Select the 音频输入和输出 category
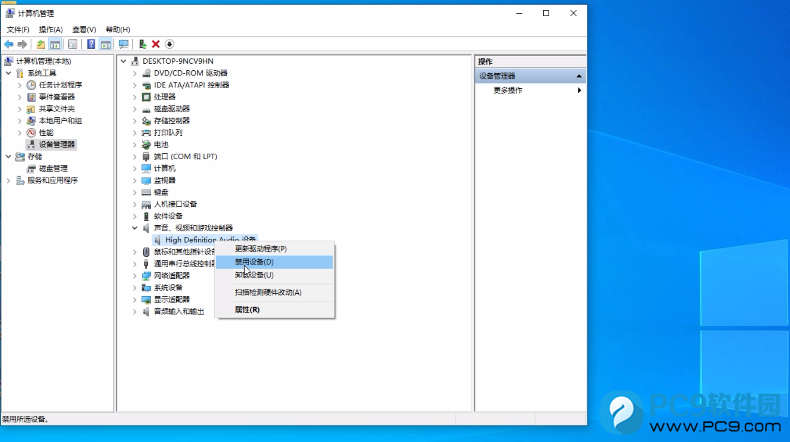 click(x=179, y=311)
